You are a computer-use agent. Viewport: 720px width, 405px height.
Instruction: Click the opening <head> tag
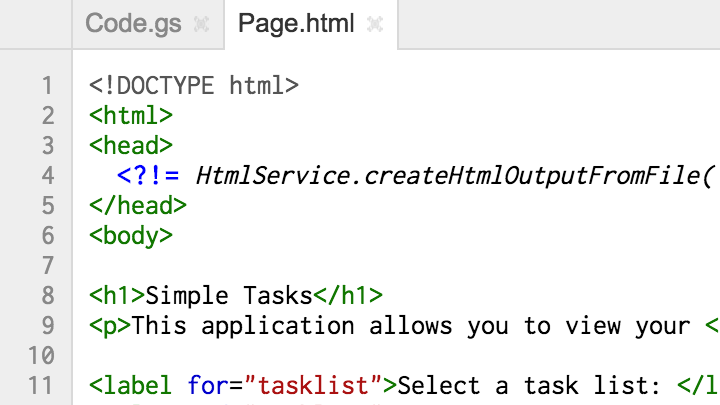[131, 146]
